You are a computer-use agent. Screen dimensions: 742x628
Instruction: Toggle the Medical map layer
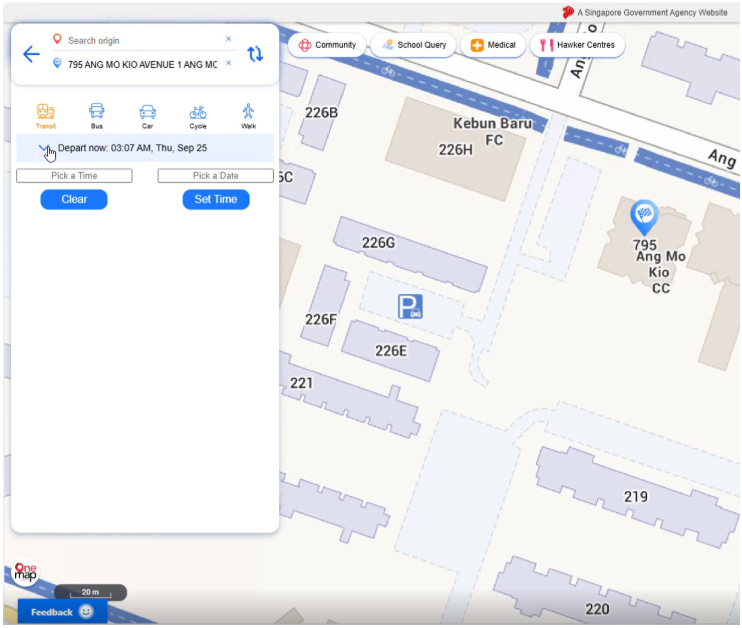493,45
